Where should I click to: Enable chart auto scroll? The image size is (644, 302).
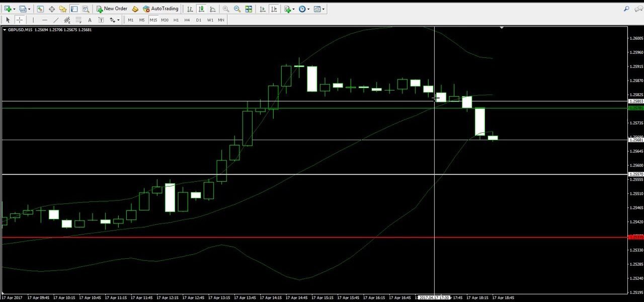(x=263, y=9)
